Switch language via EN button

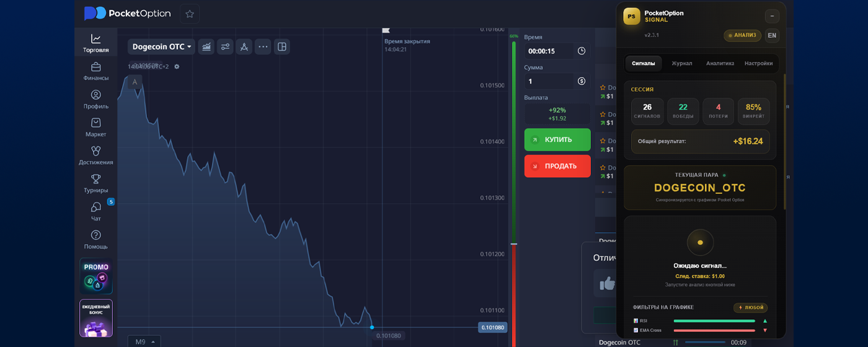[x=772, y=35]
